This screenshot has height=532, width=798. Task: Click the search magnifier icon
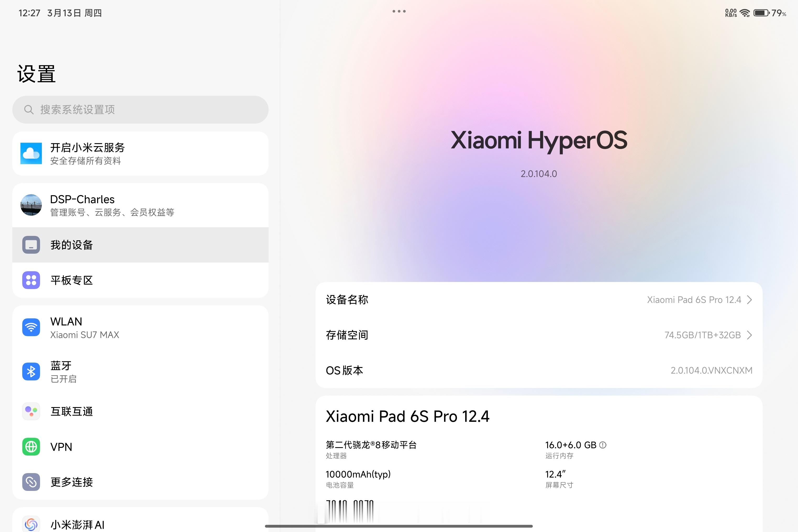tap(29, 110)
